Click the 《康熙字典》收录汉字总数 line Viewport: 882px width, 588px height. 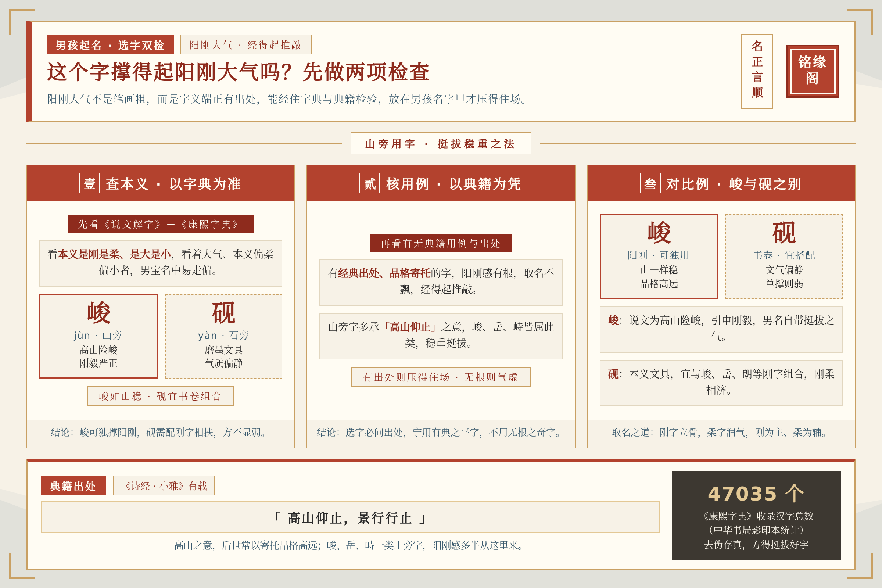[756, 516]
